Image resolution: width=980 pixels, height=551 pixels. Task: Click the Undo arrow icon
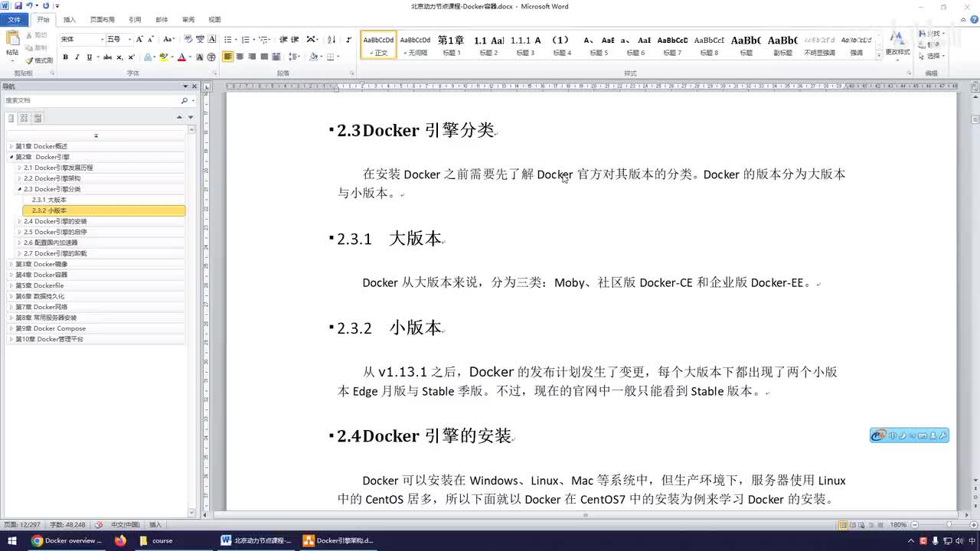(x=30, y=6)
